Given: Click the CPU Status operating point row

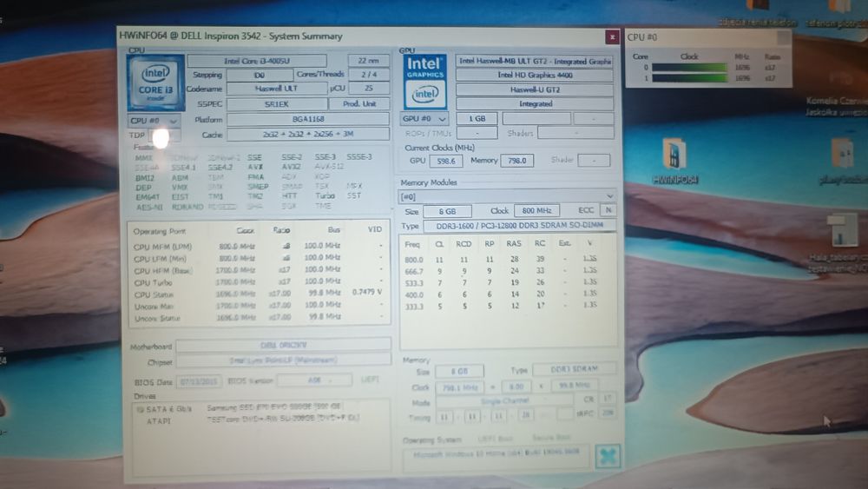Looking at the screenshot, I should coord(258,294).
